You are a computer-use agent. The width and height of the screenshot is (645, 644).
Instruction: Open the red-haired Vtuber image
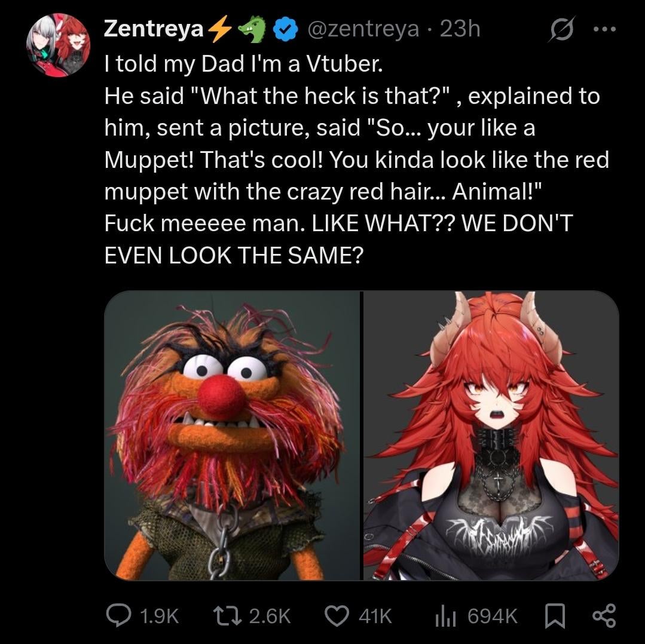click(491, 436)
